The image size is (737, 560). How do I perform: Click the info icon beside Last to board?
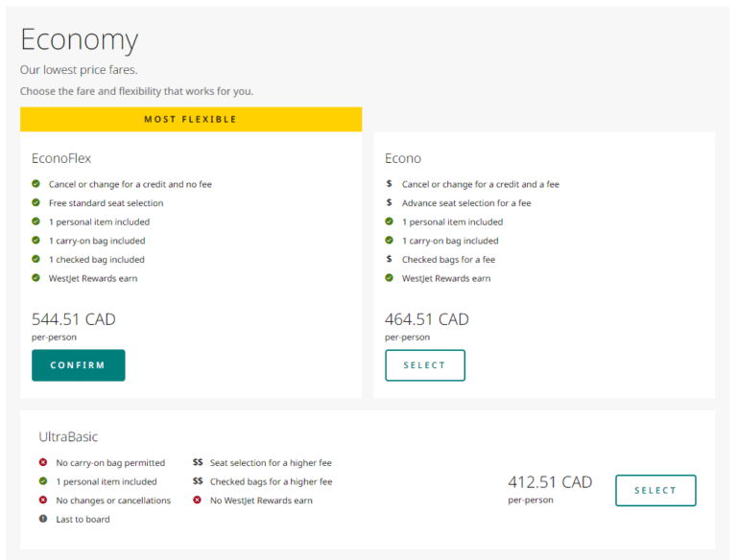point(43,519)
